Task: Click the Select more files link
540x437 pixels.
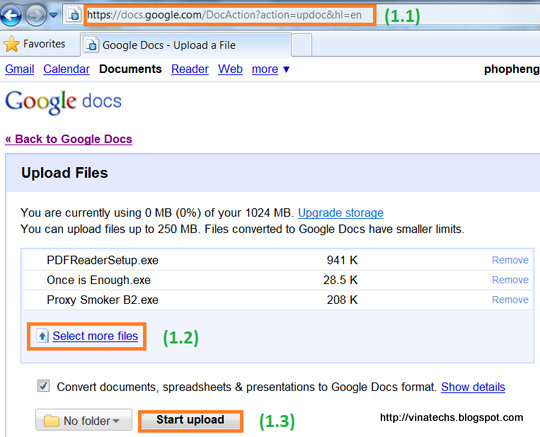Action: tap(95, 336)
